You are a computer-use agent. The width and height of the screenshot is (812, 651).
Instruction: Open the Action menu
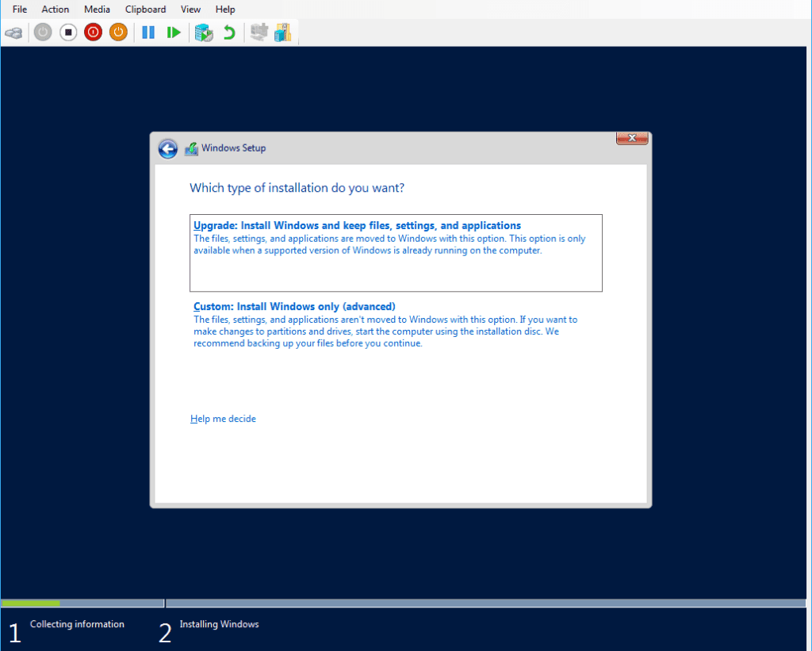pyautogui.click(x=56, y=10)
